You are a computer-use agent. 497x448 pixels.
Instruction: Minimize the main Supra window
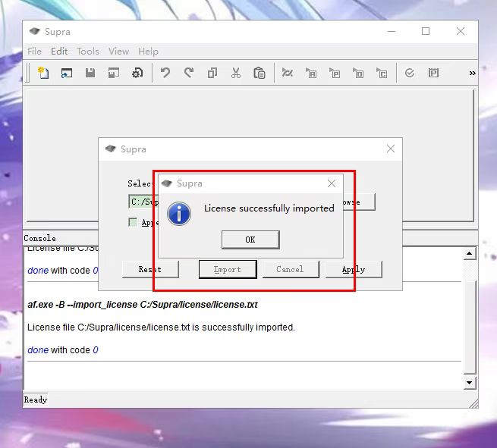coord(392,31)
